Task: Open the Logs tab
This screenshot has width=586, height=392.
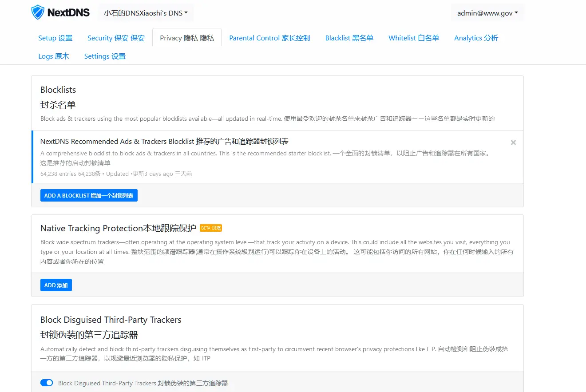Action: (x=54, y=56)
